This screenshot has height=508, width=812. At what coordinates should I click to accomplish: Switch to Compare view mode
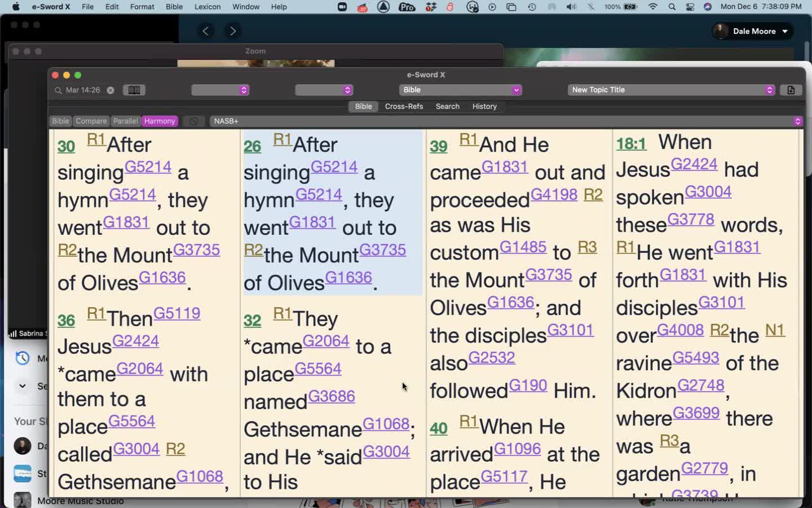(91, 121)
